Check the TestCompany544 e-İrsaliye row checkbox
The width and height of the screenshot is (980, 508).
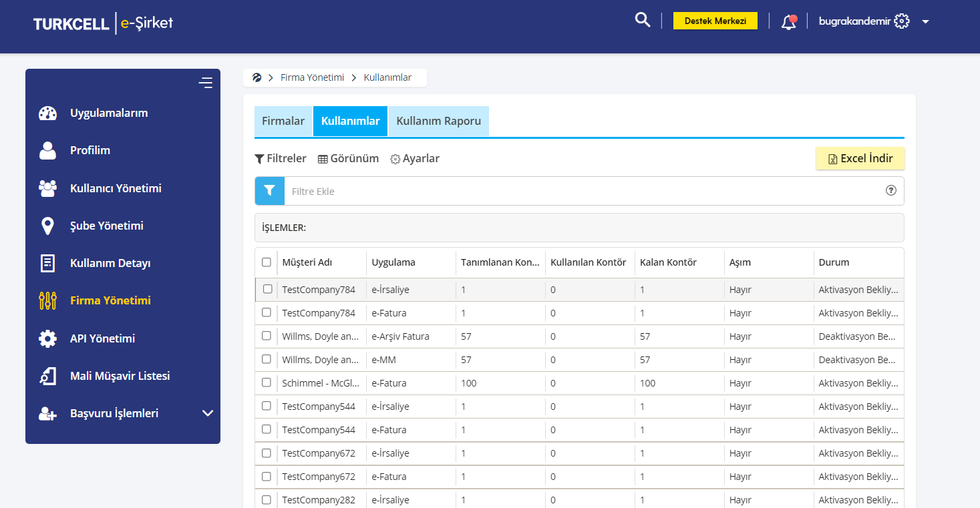[x=267, y=406]
